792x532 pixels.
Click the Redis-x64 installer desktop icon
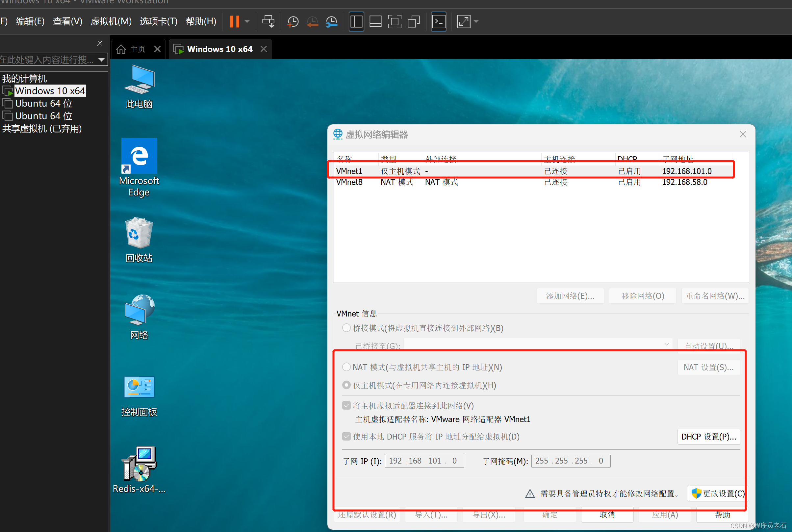click(139, 469)
